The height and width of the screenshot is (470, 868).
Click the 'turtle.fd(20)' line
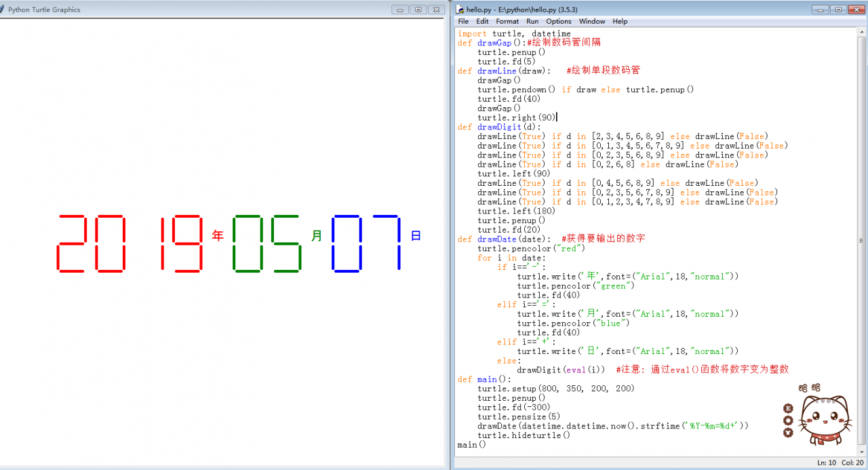(509, 229)
